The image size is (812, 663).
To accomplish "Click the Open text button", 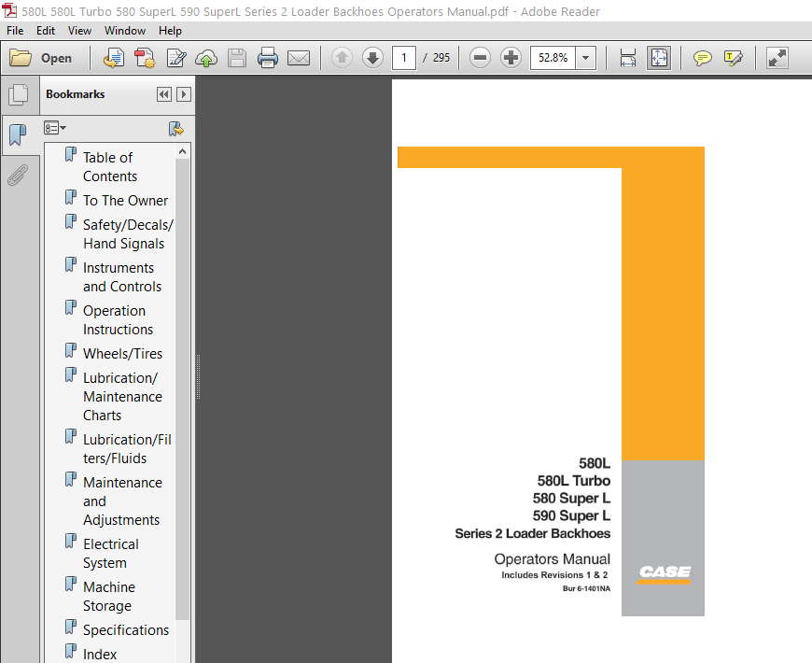I will tap(56, 58).
